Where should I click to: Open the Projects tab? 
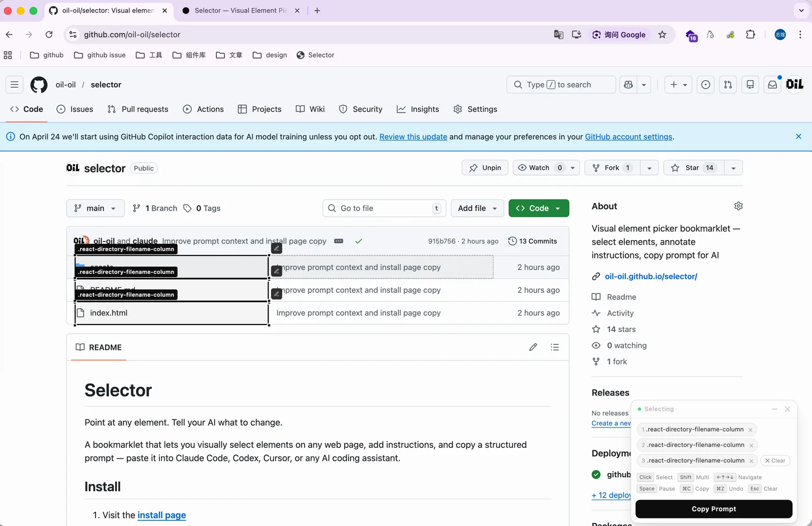260,109
